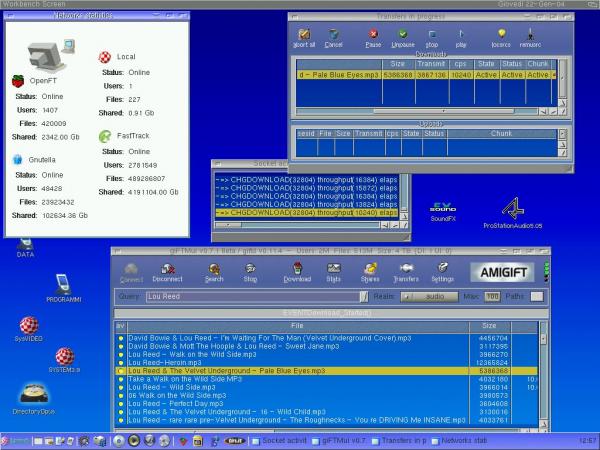Select the highlighted CHGDOWNLOAD throughput(10240) log line
600x450 pixels.
click(307, 213)
